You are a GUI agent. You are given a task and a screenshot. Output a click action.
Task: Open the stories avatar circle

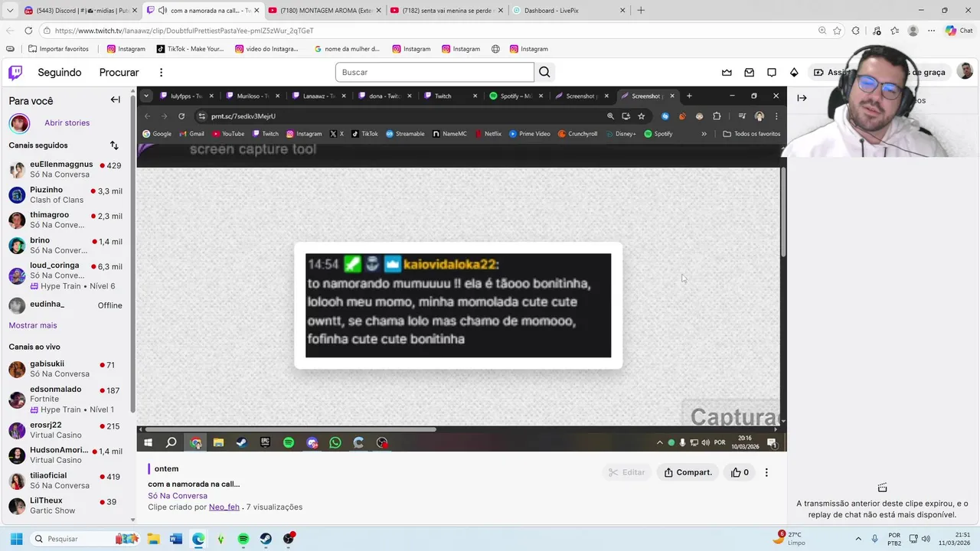click(x=19, y=123)
